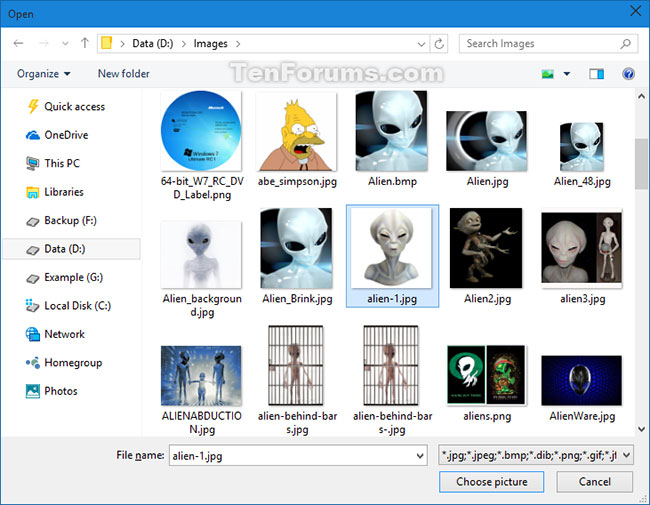Image resolution: width=650 pixels, height=505 pixels.
Task: Open the Organize menu
Action: 44,74
